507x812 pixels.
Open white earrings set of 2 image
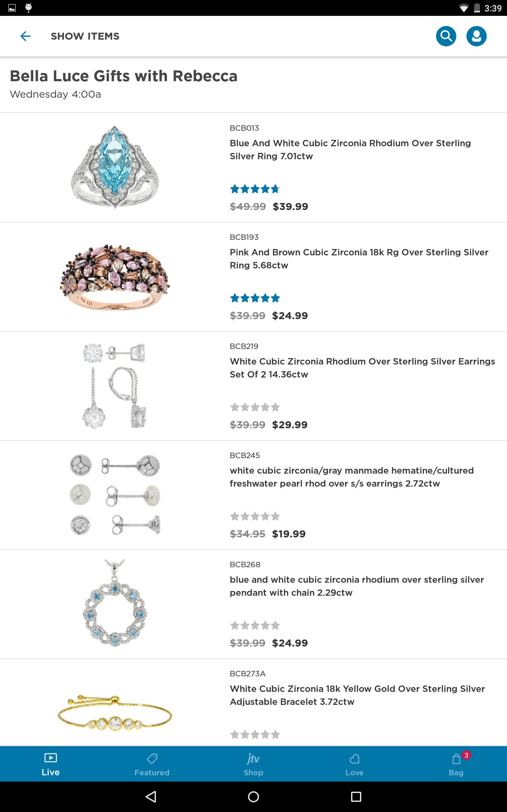(x=115, y=386)
